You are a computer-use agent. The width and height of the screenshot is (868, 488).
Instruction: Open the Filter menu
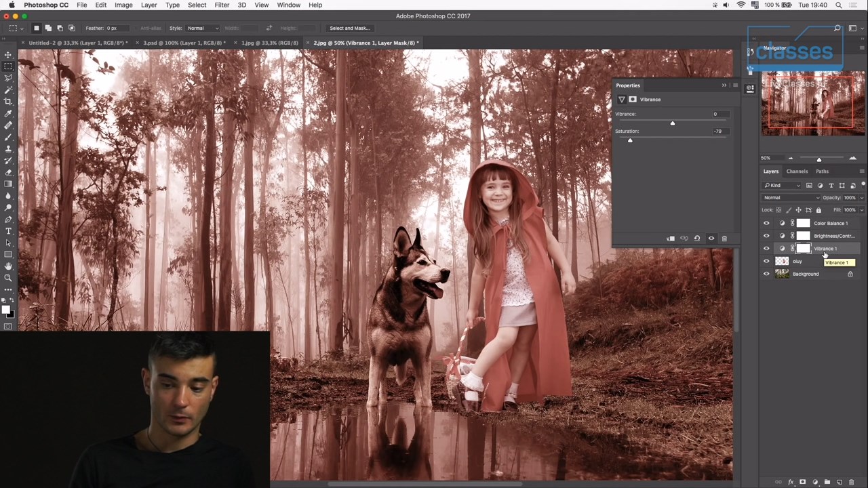click(x=222, y=5)
